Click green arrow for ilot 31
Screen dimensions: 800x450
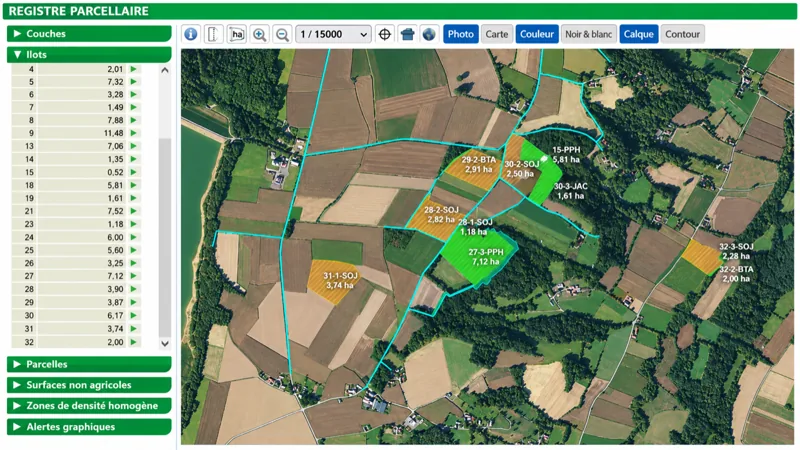(134, 329)
